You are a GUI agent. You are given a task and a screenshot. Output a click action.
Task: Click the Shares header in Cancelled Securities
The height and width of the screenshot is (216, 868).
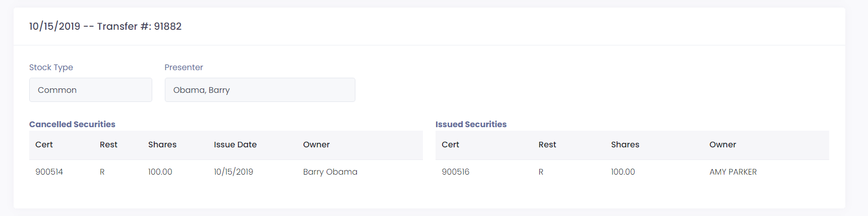tap(162, 144)
